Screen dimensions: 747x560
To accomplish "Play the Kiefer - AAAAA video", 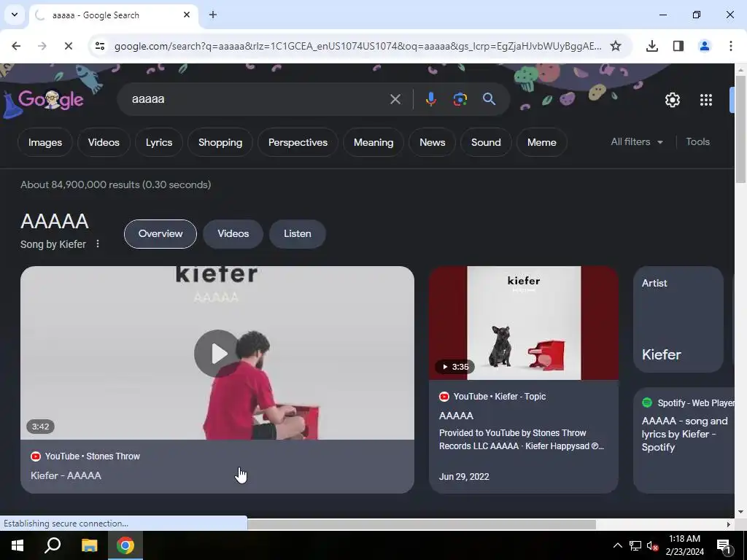I will coord(217,354).
